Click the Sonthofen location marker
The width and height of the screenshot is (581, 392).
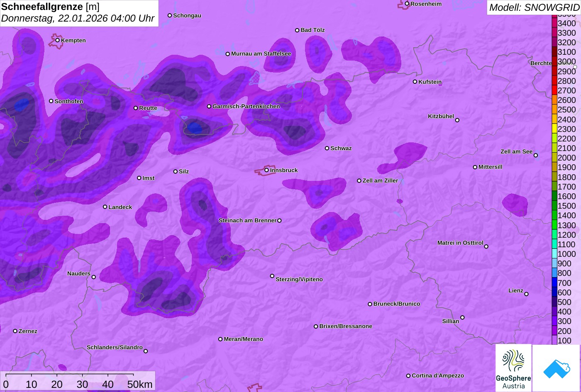[x=51, y=101]
